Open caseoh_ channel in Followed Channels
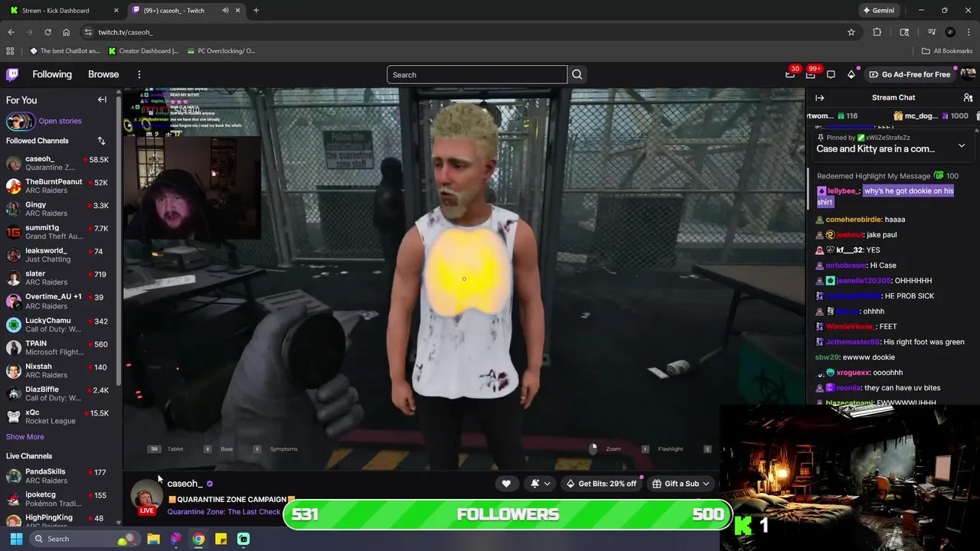This screenshot has height=551, width=980. point(57,163)
